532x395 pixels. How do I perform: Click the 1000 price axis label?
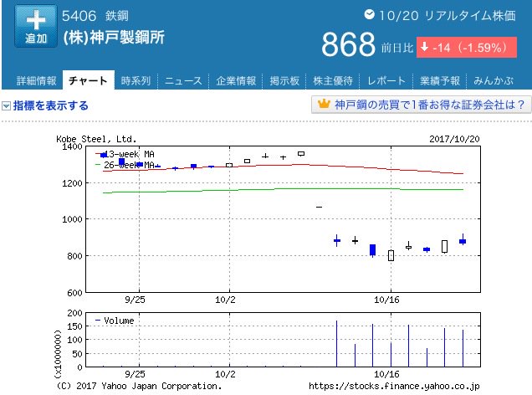click(72, 219)
